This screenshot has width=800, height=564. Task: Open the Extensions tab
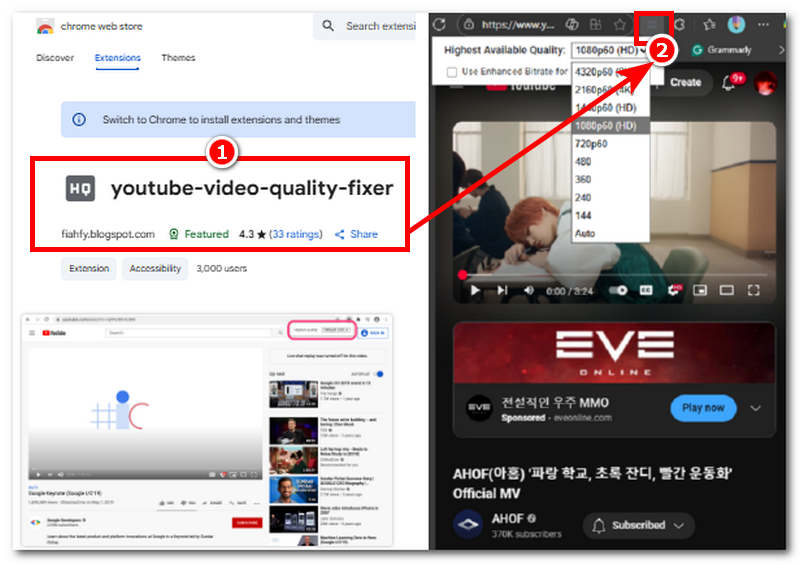[117, 58]
